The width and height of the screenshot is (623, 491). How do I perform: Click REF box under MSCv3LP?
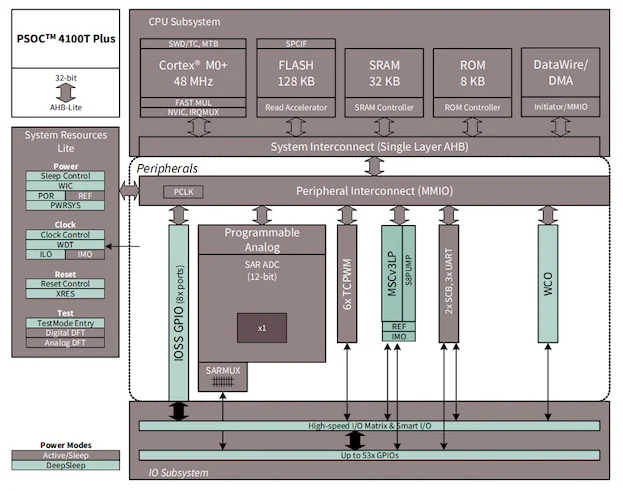[x=399, y=327]
